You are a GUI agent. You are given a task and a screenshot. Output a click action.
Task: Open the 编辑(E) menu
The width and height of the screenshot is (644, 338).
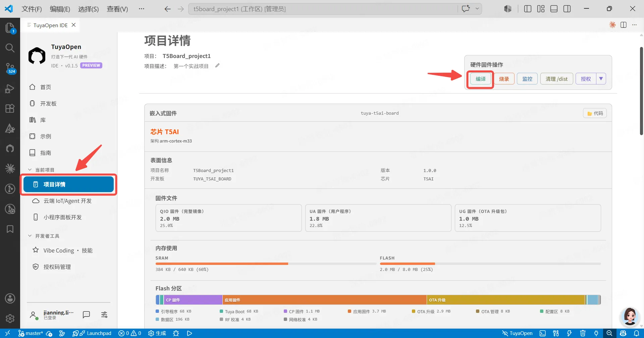(60, 9)
